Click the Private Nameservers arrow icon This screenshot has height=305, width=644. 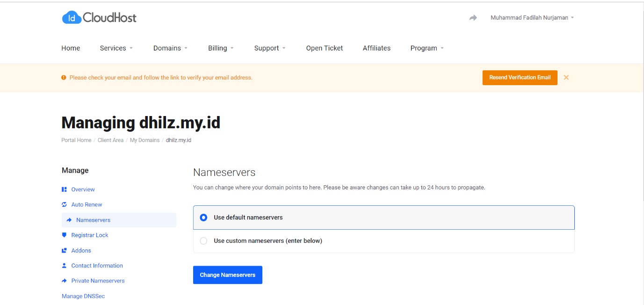click(64, 281)
